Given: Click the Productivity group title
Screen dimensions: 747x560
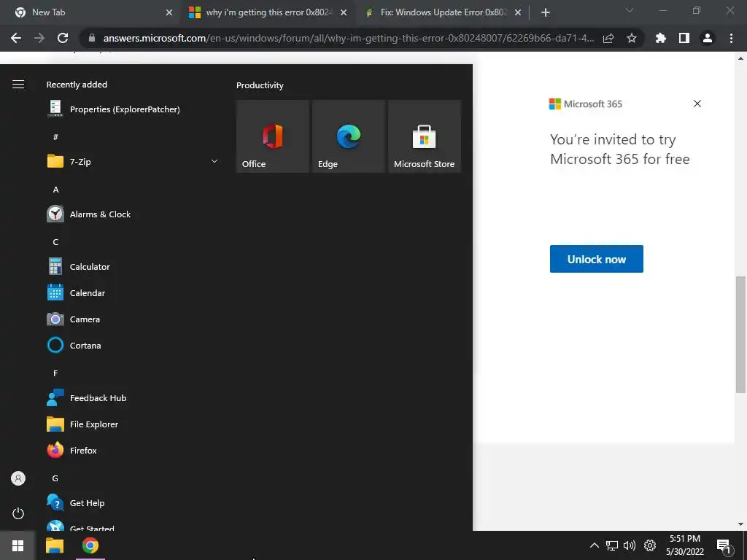Looking at the screenshot, I should coord(260,85).
